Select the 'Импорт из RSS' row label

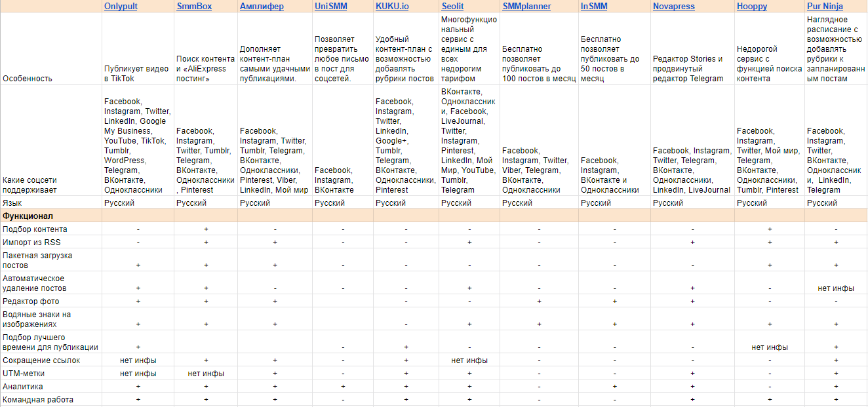[31, 242]
